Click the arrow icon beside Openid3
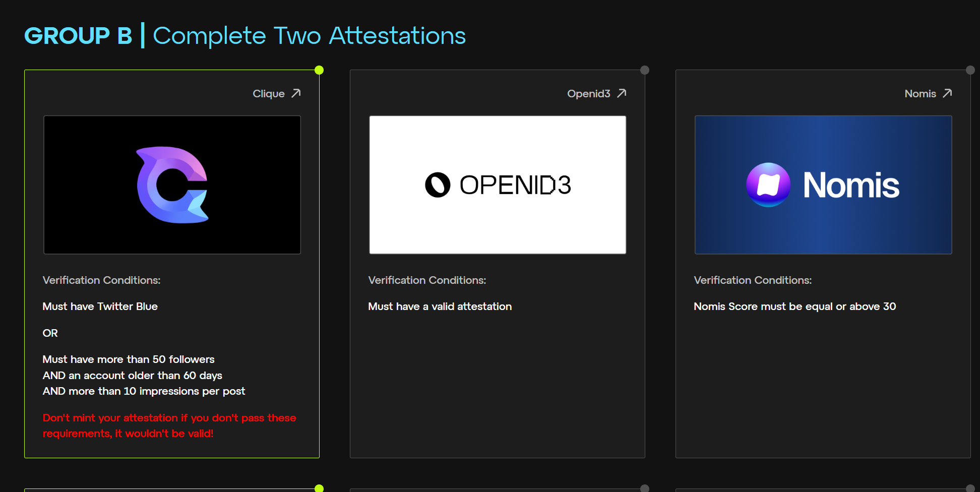980x492 pixels. click(x=622, y=93)
